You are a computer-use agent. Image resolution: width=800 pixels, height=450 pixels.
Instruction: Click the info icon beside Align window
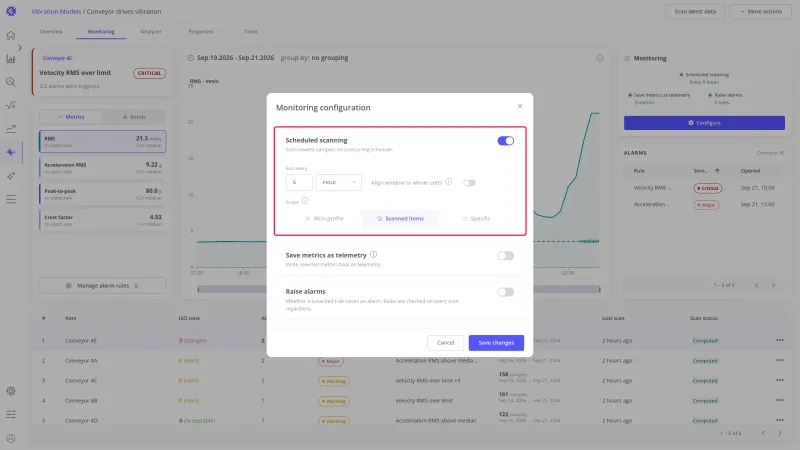[x=448, y=182]
